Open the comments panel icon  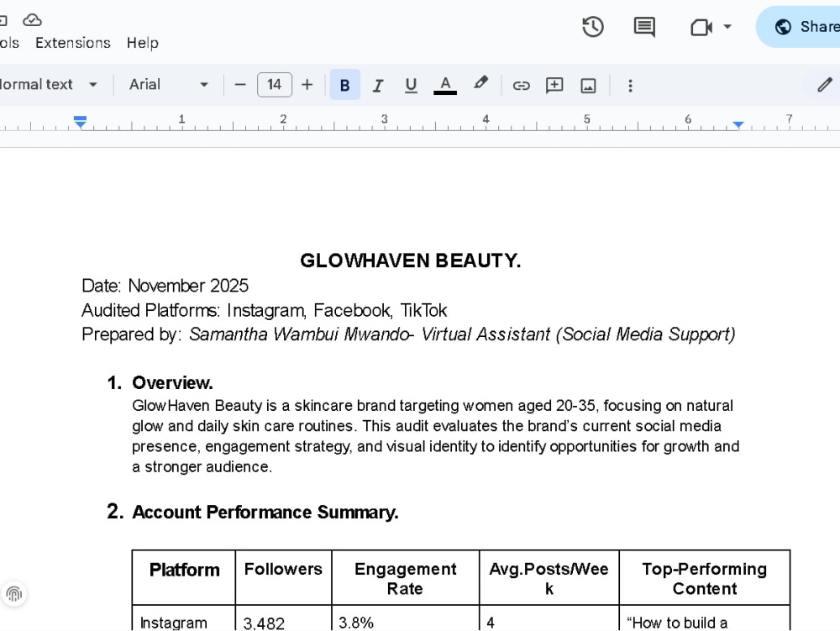[644, 27]
